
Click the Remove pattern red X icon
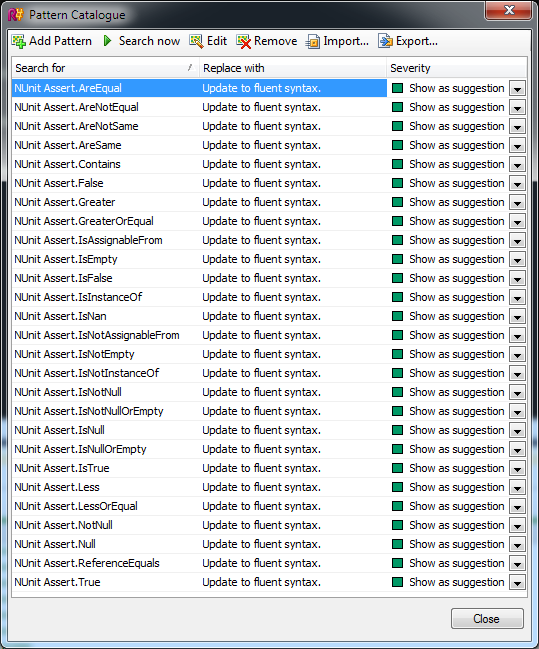[244, 41]
